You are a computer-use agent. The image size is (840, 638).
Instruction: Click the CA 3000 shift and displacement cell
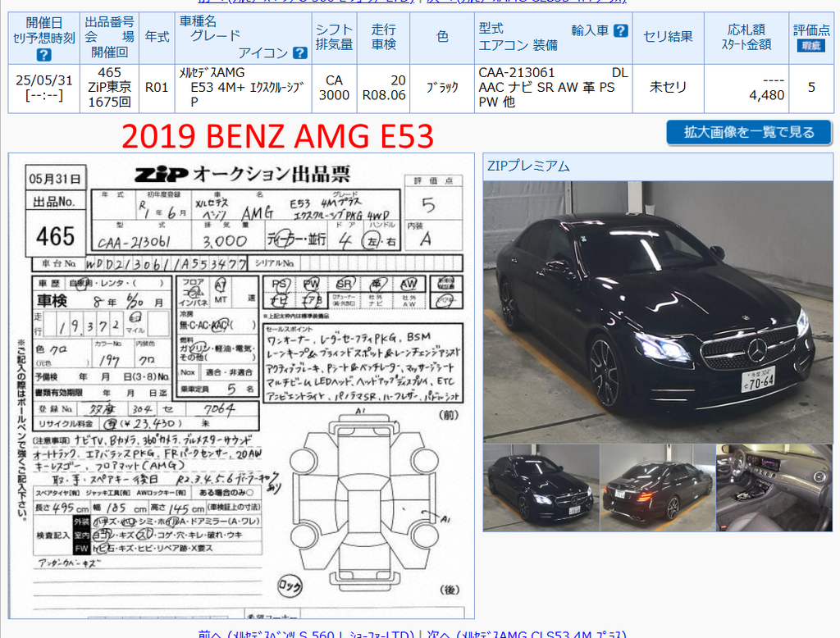(335, 89)
